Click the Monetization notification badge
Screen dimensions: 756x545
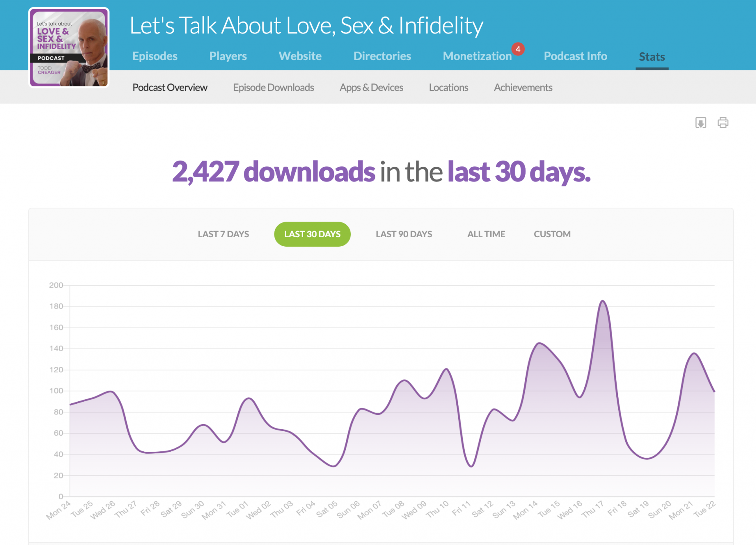[518, 49]
